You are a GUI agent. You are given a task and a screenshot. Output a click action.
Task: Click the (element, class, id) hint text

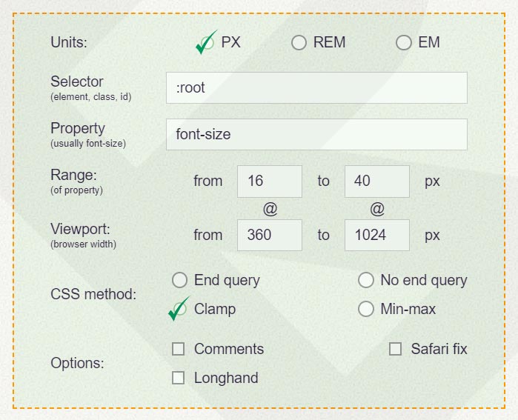tap(91, 97)
